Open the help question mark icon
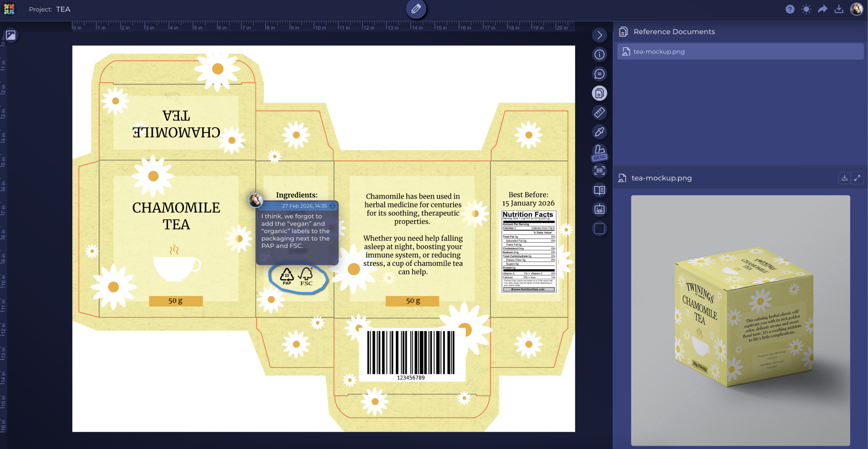868x449 pixels. [790, 9]
